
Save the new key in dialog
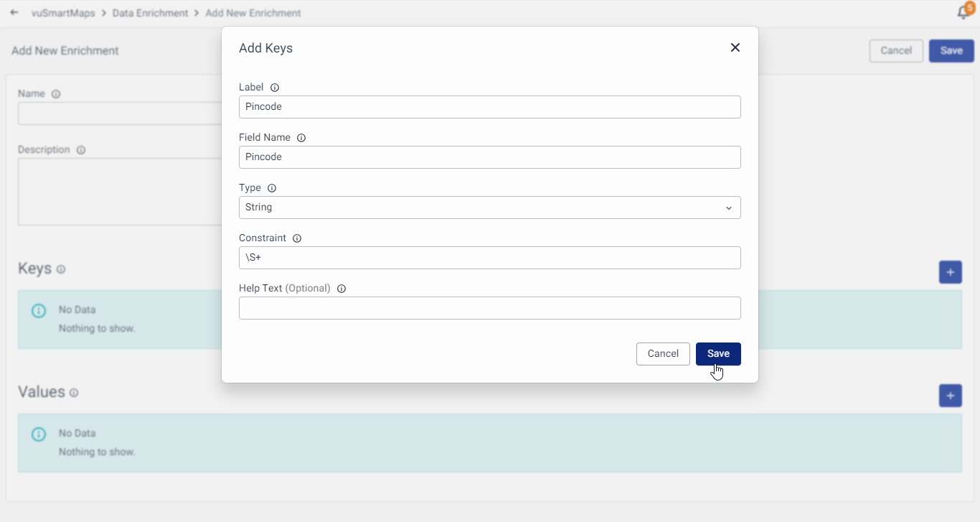[x=718, y=354]
